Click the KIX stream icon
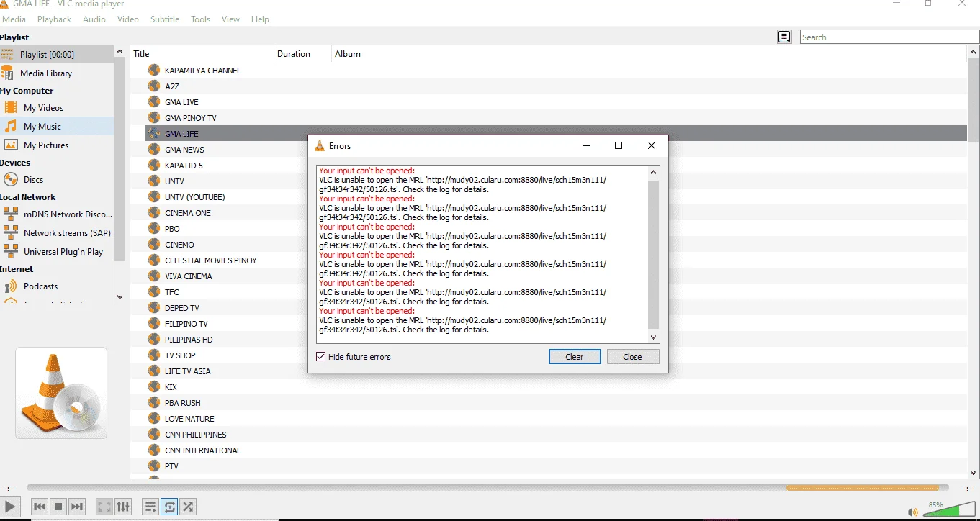Viewport: 980px width, 521px height. [x=153, y=386]
